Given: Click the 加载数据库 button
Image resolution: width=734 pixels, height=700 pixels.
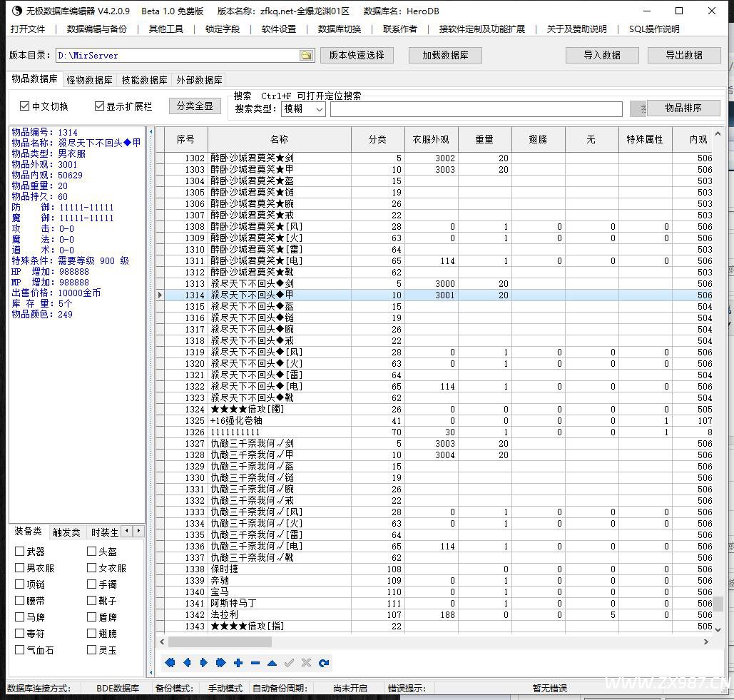Looking at the screenshot, I should 445,55.
